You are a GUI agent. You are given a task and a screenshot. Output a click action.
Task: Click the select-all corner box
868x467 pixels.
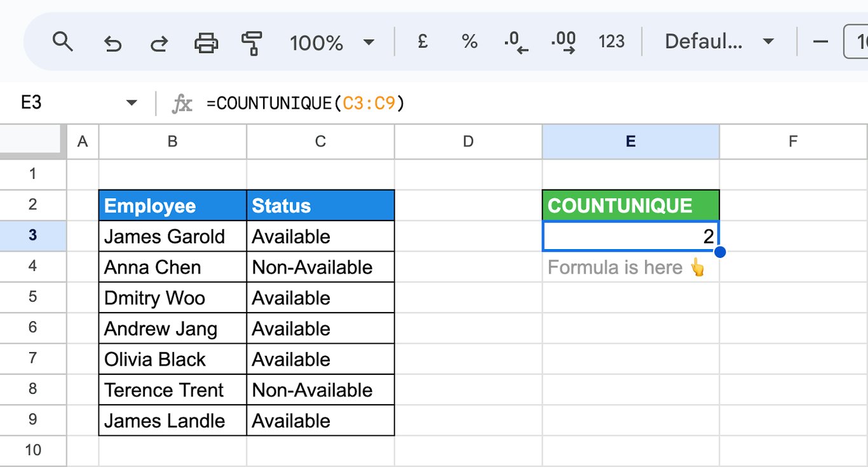pos(33,142)
